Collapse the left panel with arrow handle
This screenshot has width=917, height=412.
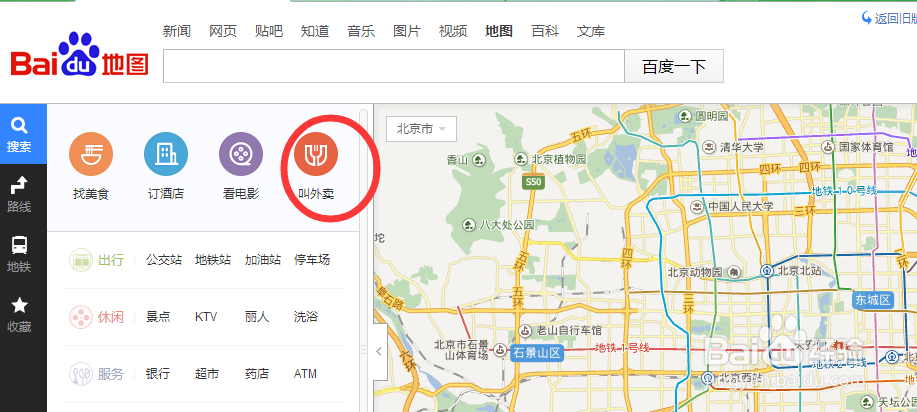pyautogui.click(x=380, y=351)
